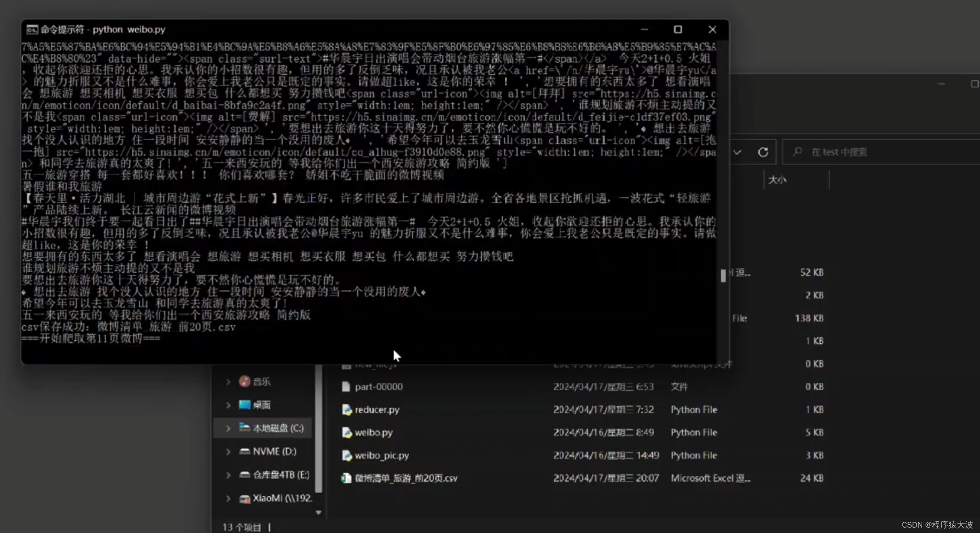Click the 13 个项目 status bar text
The width and height of the screenshot is (980, 533).
(x=242, y=526)
